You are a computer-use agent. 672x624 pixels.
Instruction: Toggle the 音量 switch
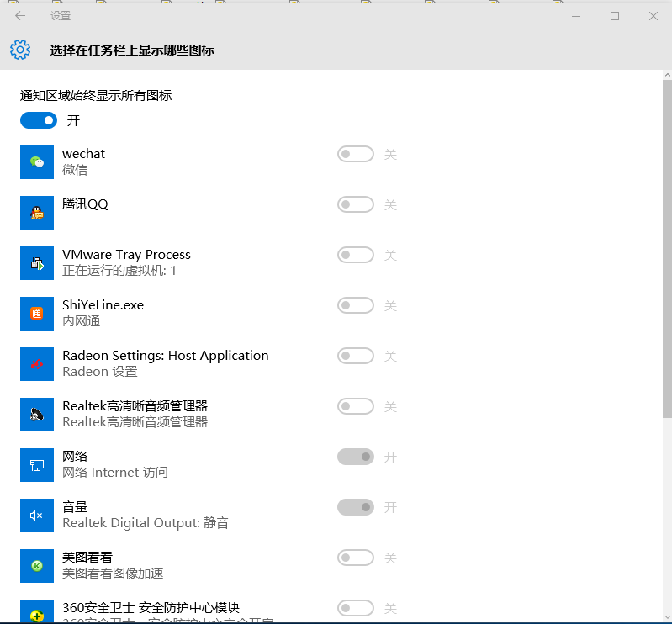pos(355,507)
